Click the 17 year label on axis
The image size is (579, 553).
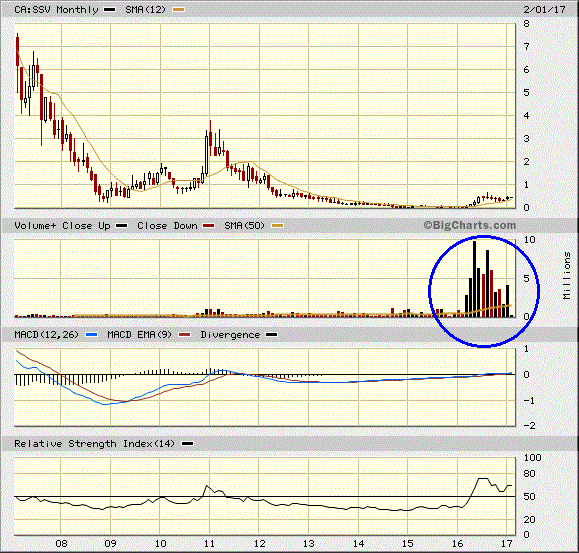507,543
